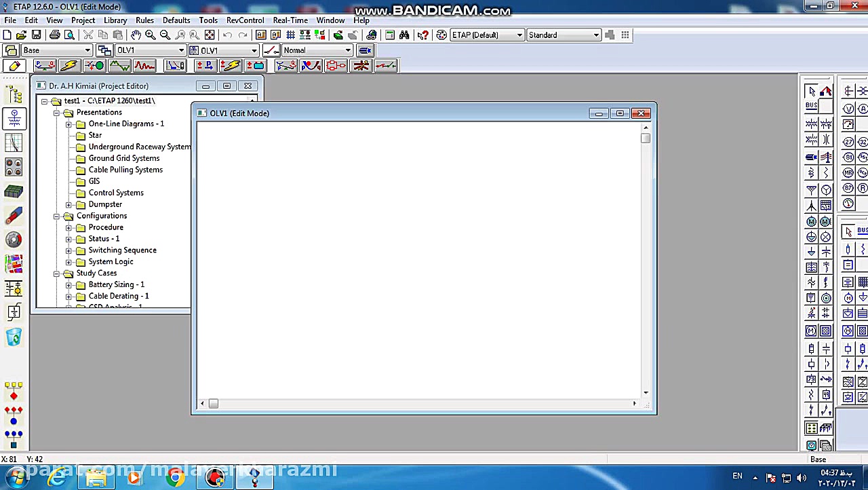Select the Ground Grid Systems tree item
This screenshot has width=868, height=490.
[124, 158]
